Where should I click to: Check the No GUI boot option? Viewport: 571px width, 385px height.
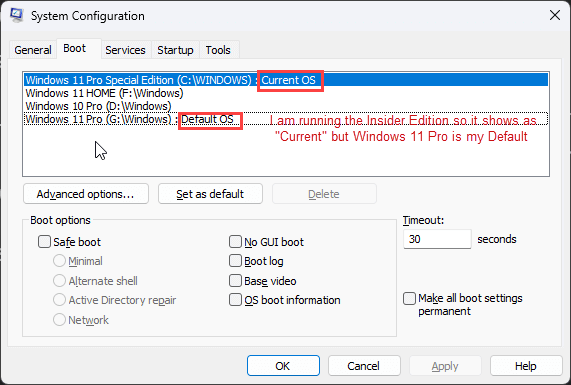point(235,241)
